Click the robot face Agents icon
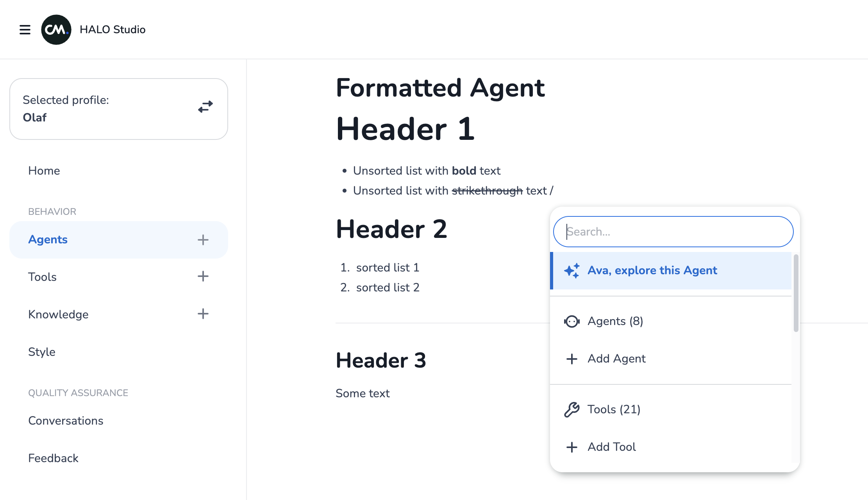The height and width of the screenshot is (500, 868). (572, 321)
